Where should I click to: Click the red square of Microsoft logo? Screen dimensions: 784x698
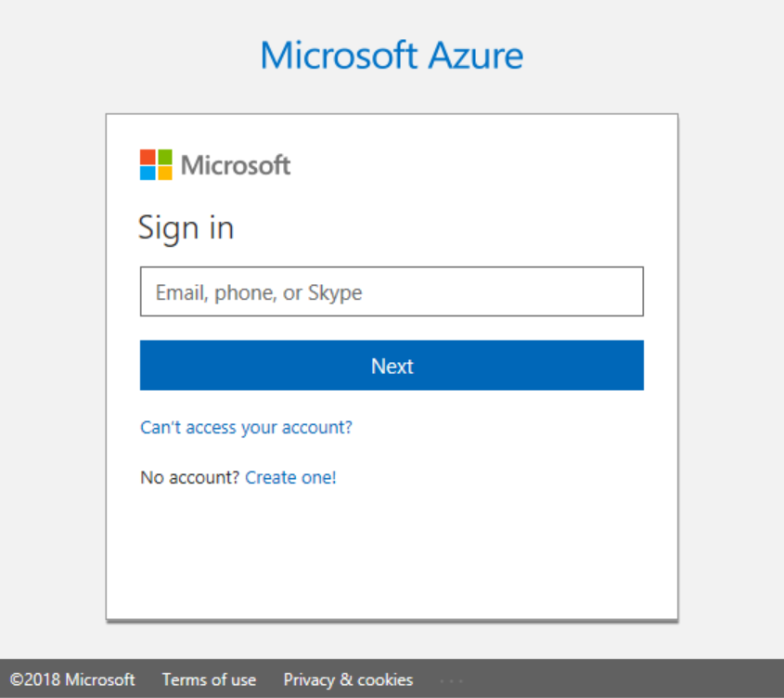point(148,157)
